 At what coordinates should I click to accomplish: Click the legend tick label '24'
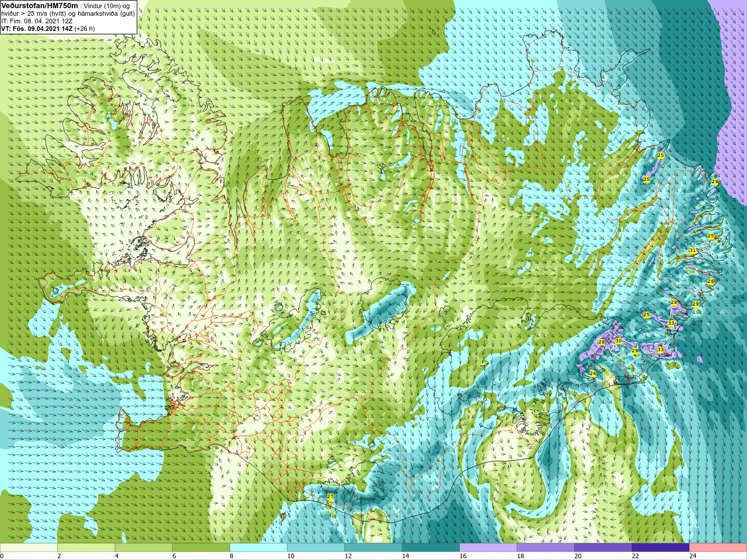click(693, 556)
